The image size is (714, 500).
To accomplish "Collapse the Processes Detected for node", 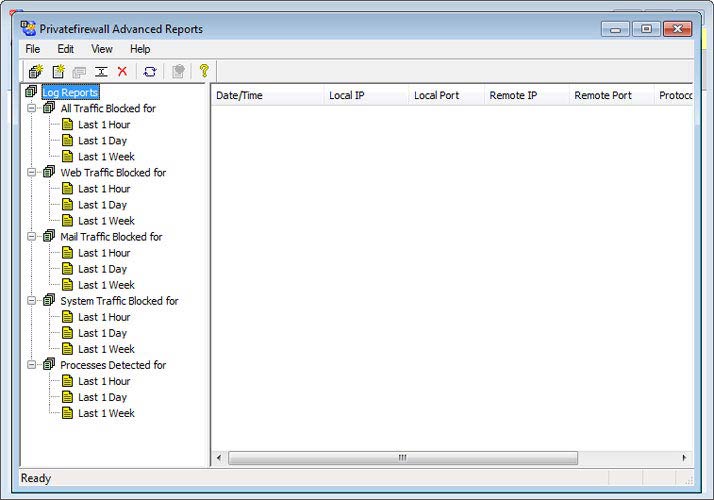I will coord(31,365).
